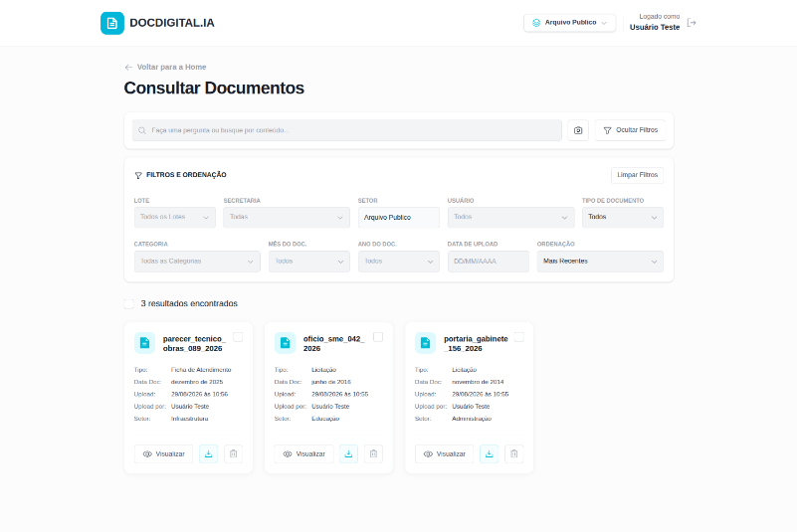Delete oficio_sme_042_2026 document
Viewport: 797px width, 532px height.
[373, 453]
